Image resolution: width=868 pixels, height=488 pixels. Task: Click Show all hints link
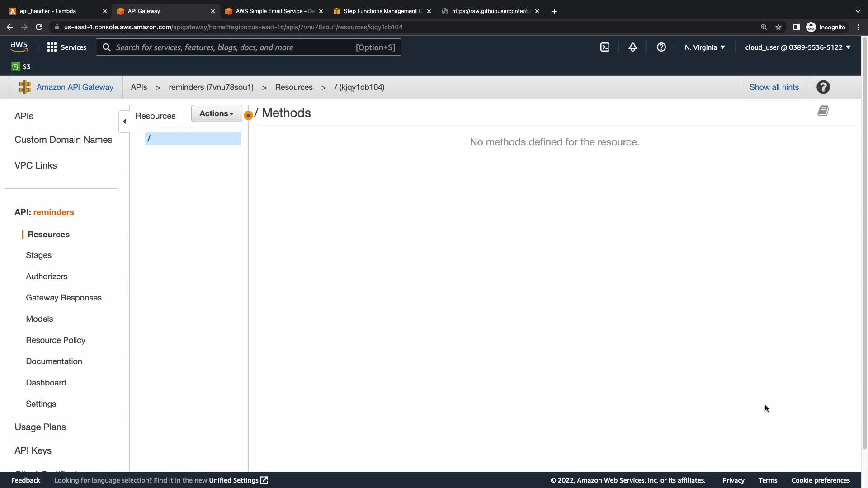(774, 87)
